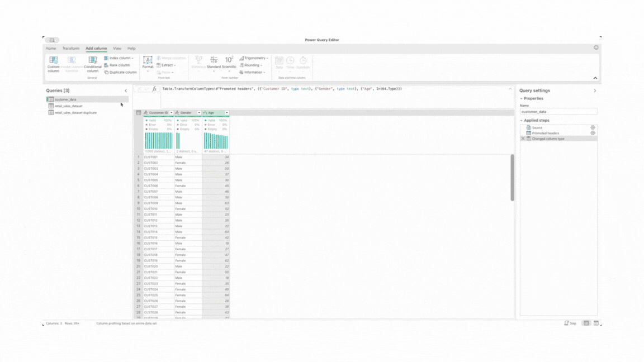Click the Custom column icon
The height and width of the screenshot is (362, 644).
coord(54,60)
